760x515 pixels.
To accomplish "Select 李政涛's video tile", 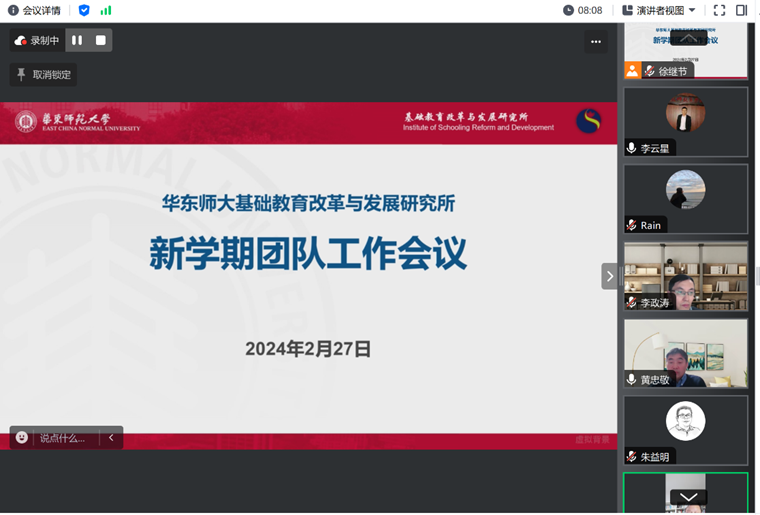I will [685, 276].
